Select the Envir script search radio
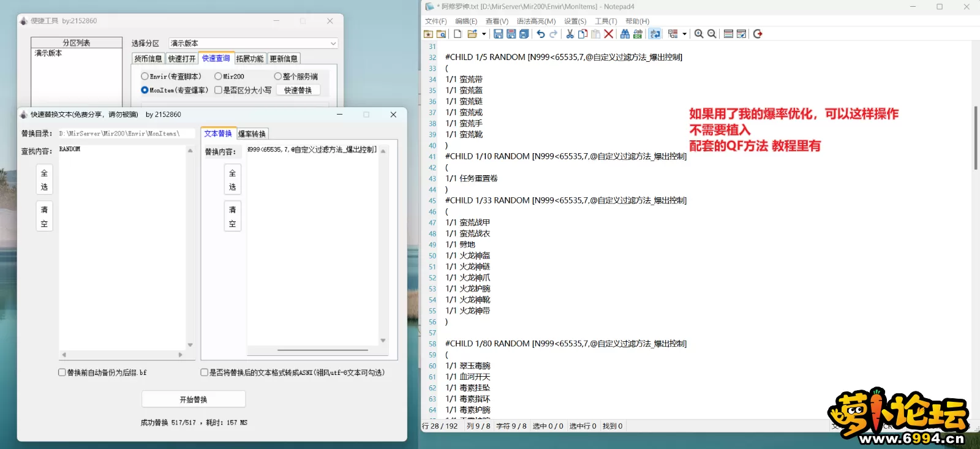 point(171,77)
